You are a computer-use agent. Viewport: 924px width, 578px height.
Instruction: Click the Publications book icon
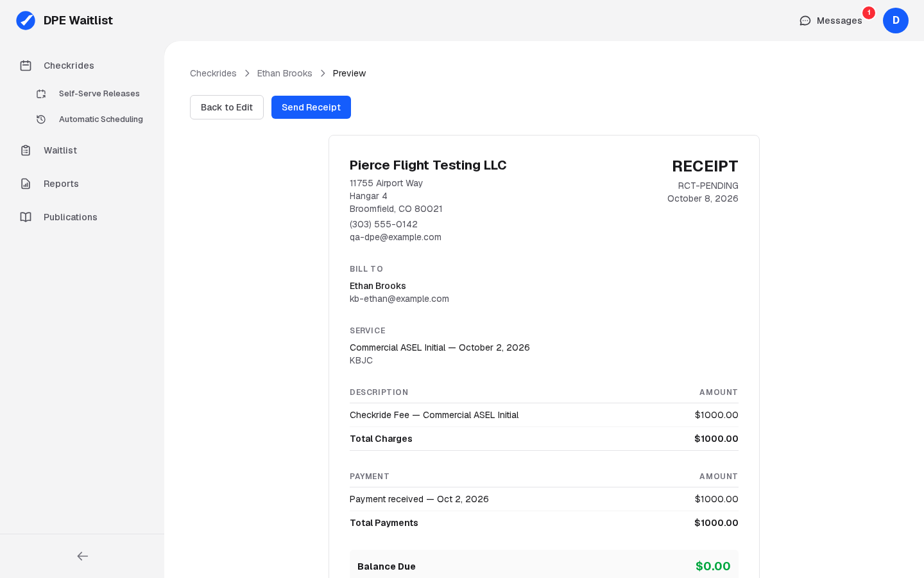(26, 217)
